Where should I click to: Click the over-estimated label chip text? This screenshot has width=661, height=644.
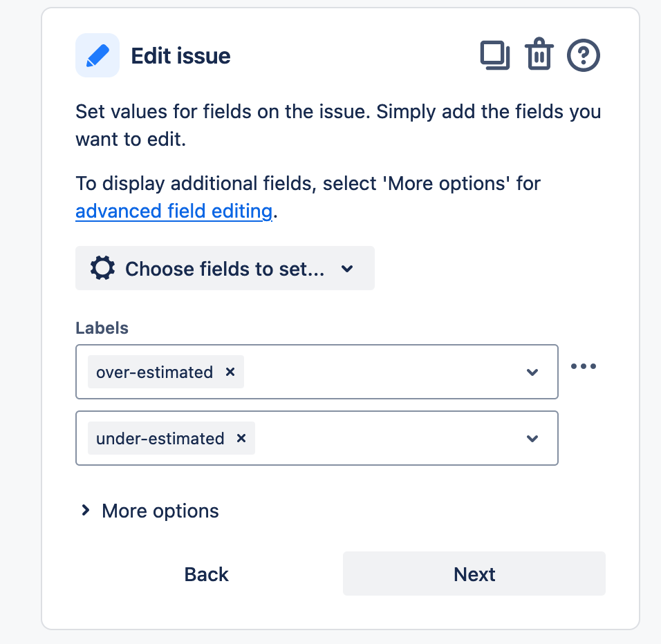click(x=155, y=372)
